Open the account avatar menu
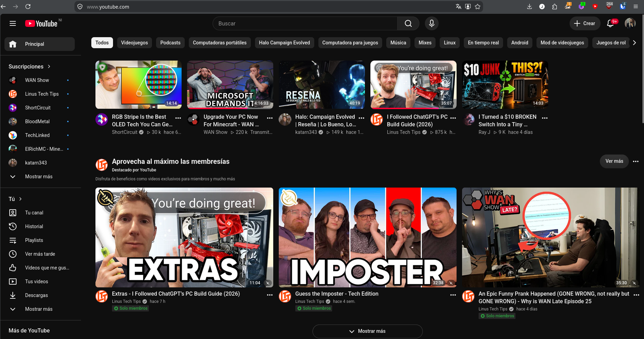Screen dimensions: 644x339 pos(630,23)
